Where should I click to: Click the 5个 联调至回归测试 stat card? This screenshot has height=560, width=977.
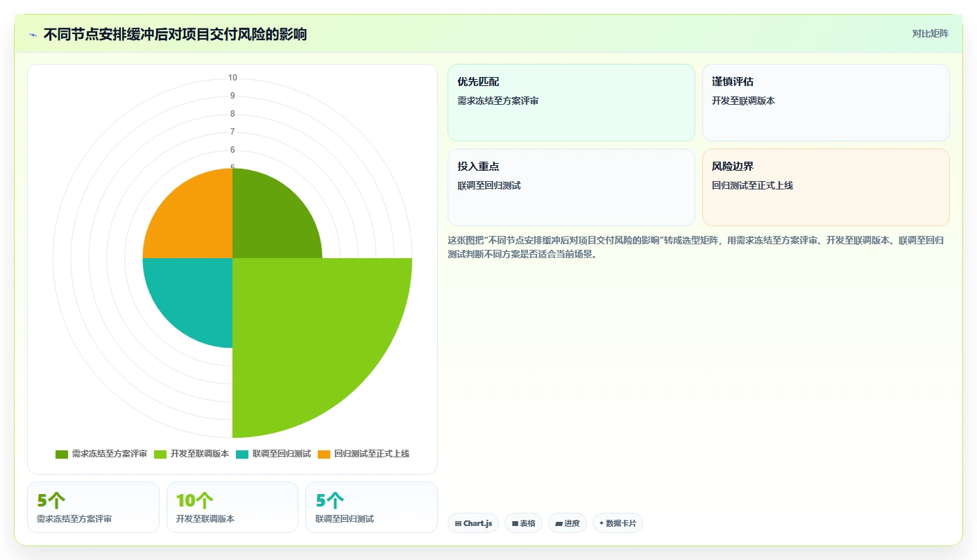[x=371, y=507]
